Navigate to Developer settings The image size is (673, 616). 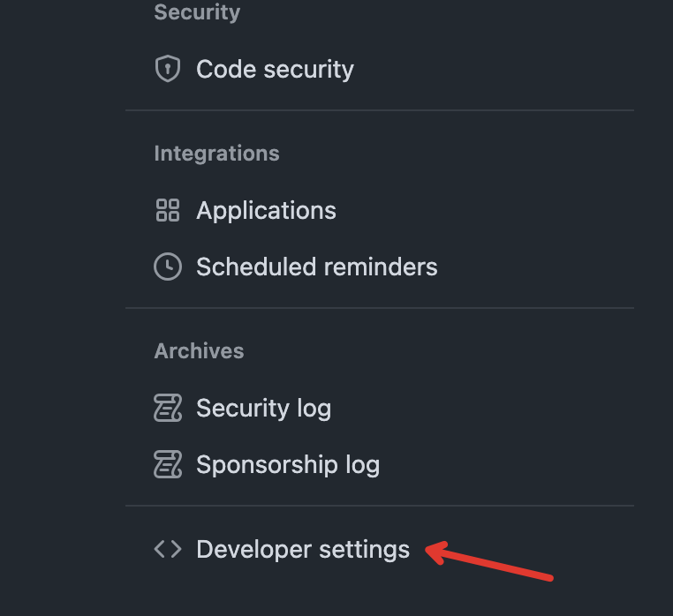pyautogui.click(x=303, y=549)
